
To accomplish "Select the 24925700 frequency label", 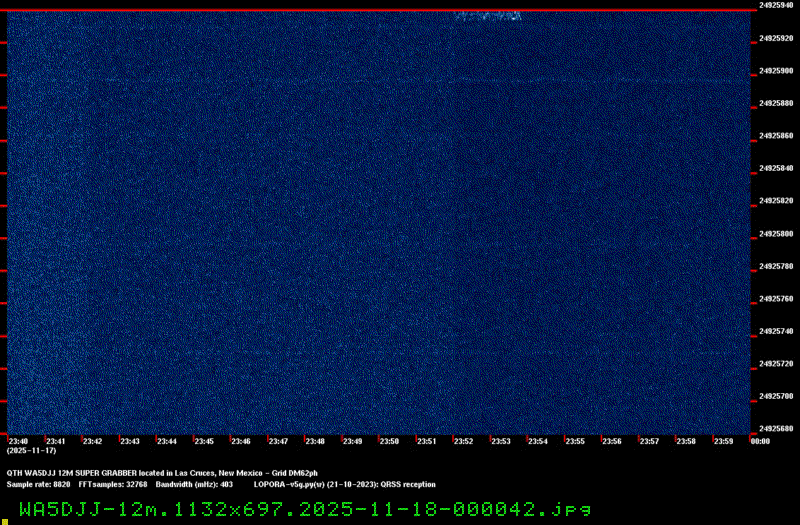I will 776,396.
